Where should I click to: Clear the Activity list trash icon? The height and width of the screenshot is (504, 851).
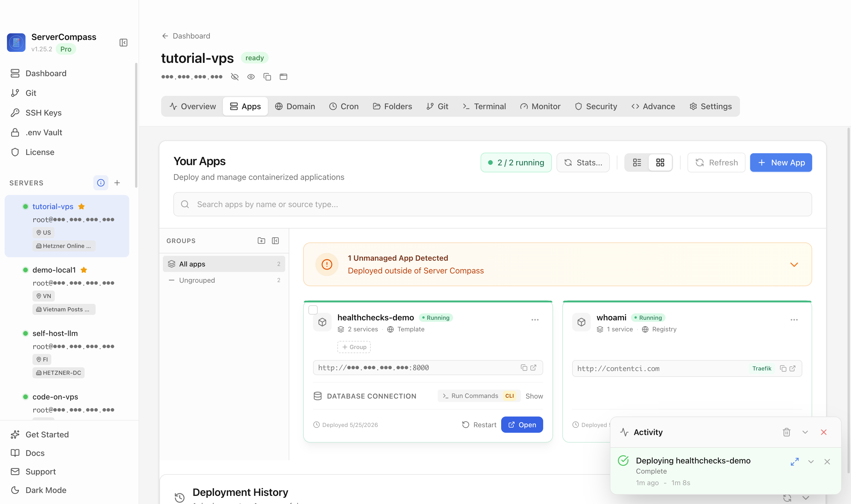[786, 432]
